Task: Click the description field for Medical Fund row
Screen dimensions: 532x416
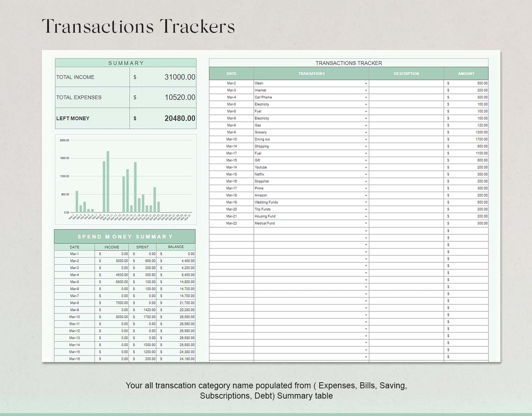Action: pyautogui.click(x=406, y=223)
